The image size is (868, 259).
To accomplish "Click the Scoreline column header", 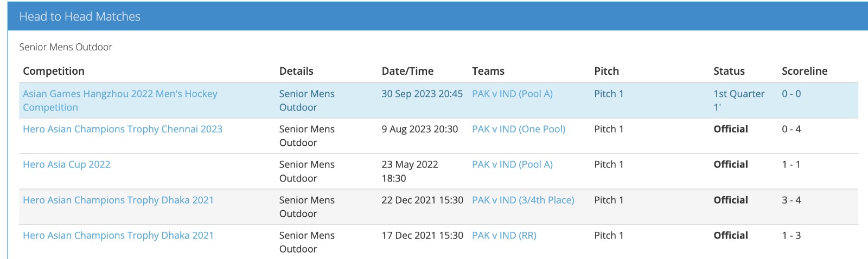I will coord(804,72).
